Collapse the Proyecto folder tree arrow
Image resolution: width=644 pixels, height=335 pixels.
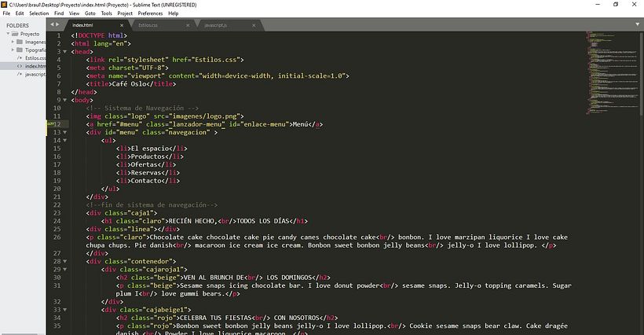(8, 34)
